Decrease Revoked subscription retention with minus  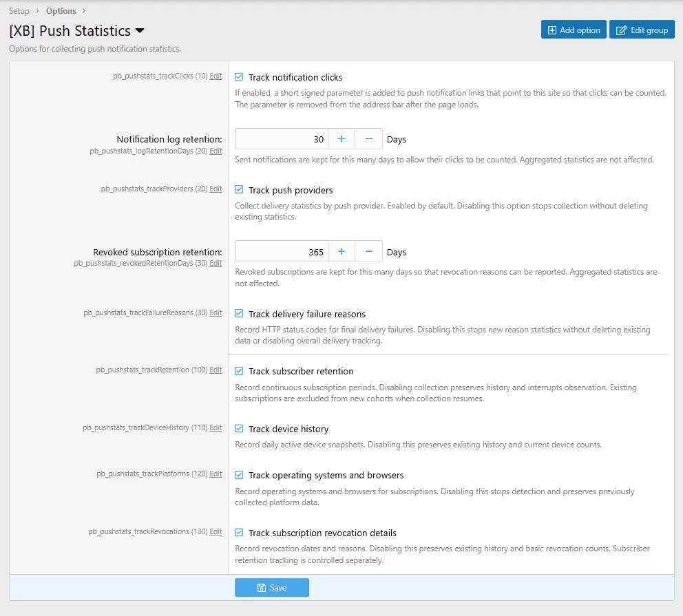(368, 251)
